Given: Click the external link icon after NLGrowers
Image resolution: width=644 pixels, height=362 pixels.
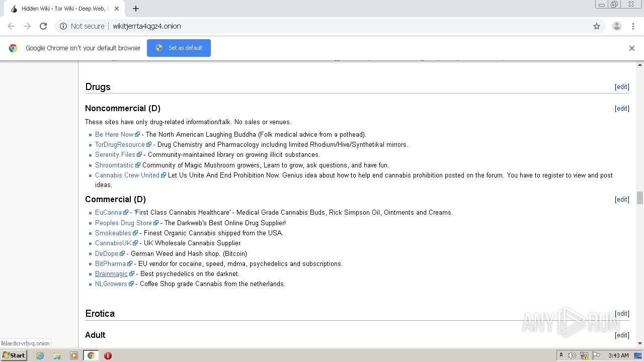Looking at the screenshot, I should point(131,284).
